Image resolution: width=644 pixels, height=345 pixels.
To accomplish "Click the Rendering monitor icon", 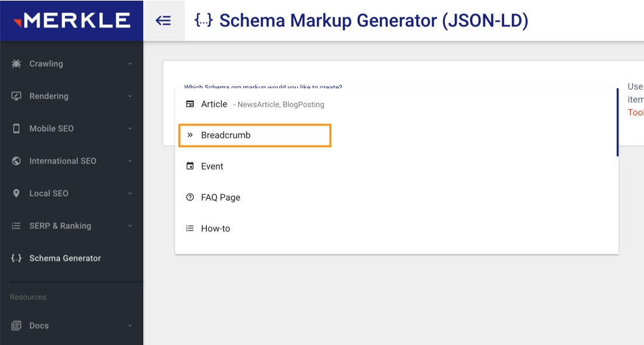I will pyautogui.click(x=16, y=96).
